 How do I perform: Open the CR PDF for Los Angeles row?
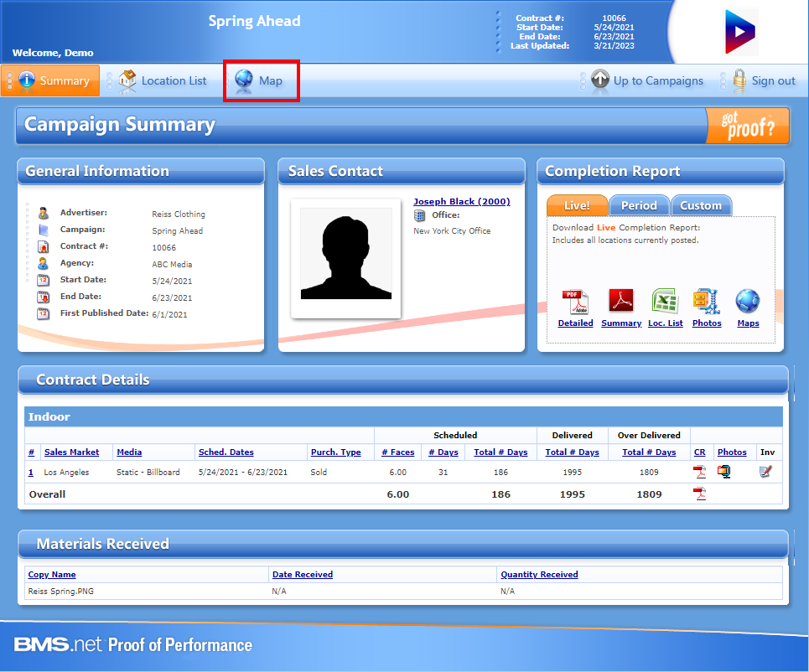coord(699,472)
